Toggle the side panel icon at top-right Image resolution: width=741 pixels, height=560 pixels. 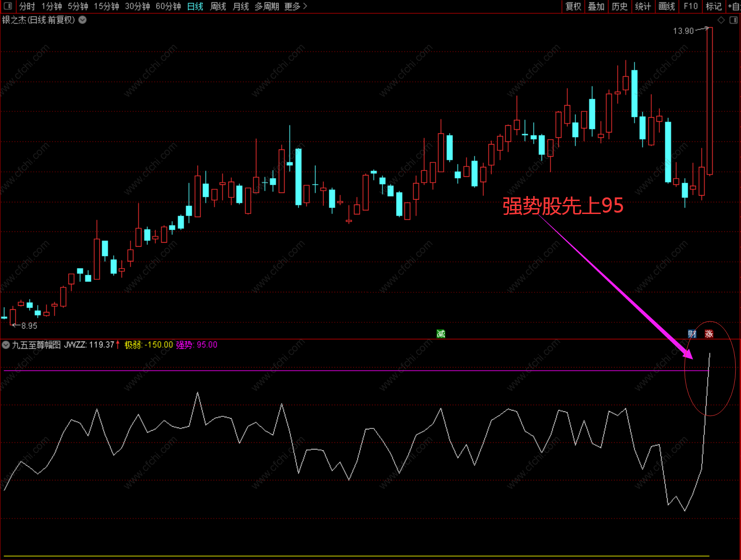click(x=733, y=20)
